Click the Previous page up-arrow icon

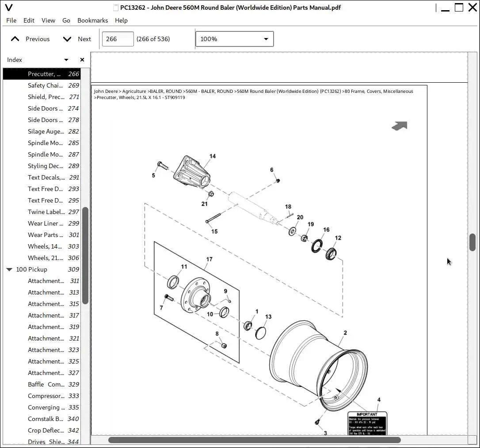pos(15,39)
